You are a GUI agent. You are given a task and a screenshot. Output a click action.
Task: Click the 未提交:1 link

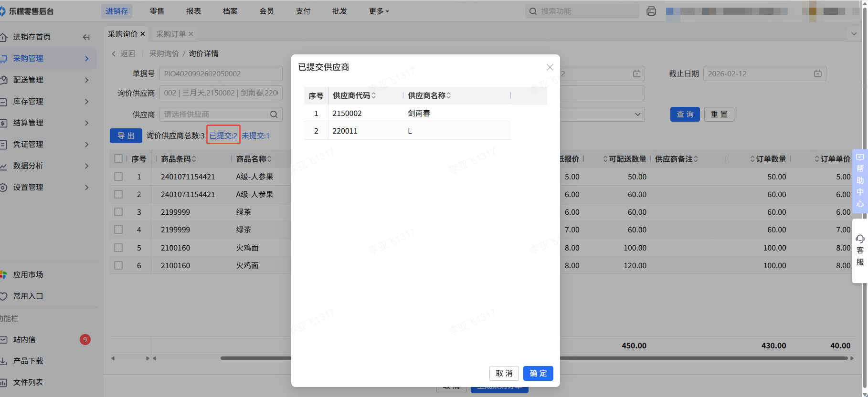click(255, 136)
